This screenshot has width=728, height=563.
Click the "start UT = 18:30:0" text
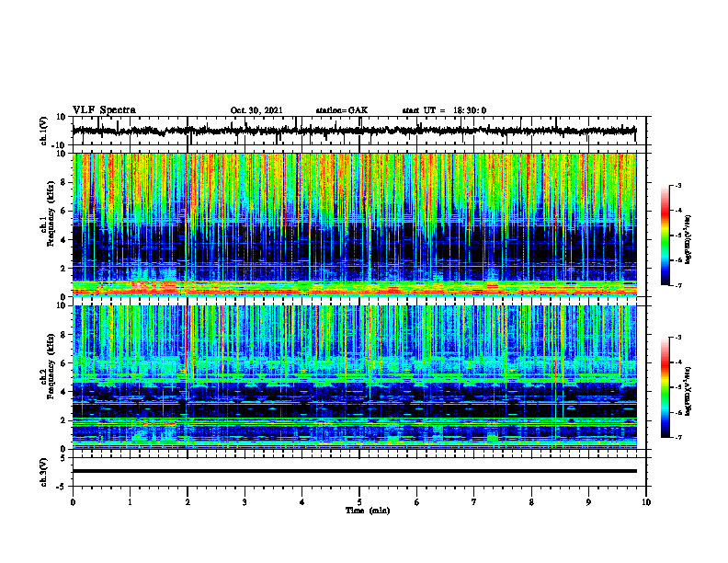[444, 110]
